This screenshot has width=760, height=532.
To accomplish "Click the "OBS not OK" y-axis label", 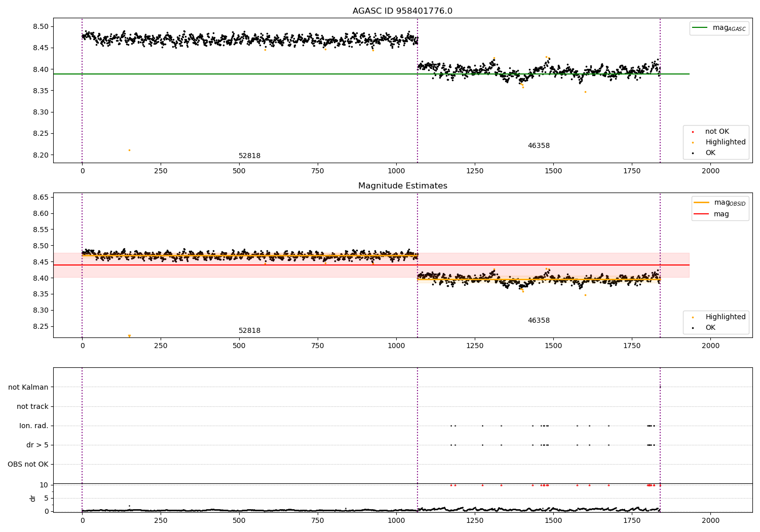I will pyautogui.click(x=28, y=465).
